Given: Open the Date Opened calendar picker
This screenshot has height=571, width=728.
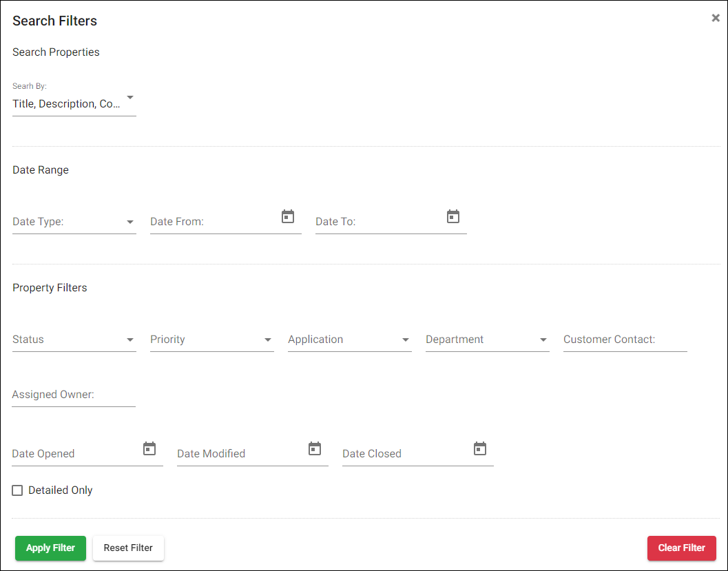Looking at the screenshot, I should coord(149,448).
